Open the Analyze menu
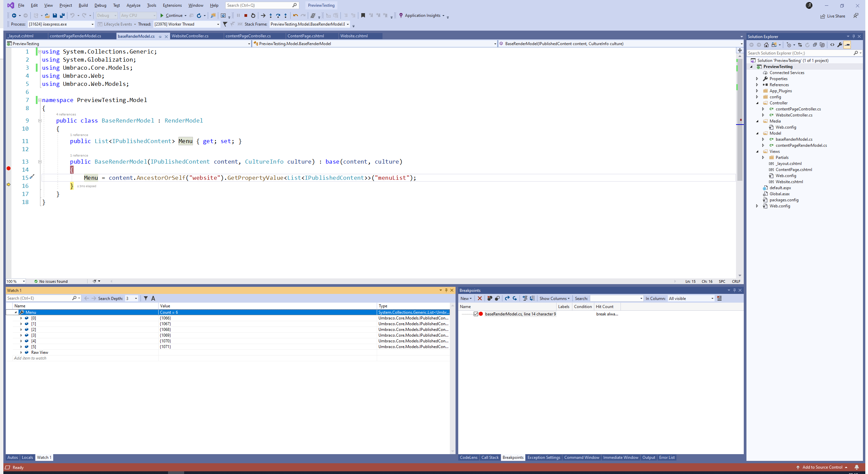 click(x=133, y=5)
